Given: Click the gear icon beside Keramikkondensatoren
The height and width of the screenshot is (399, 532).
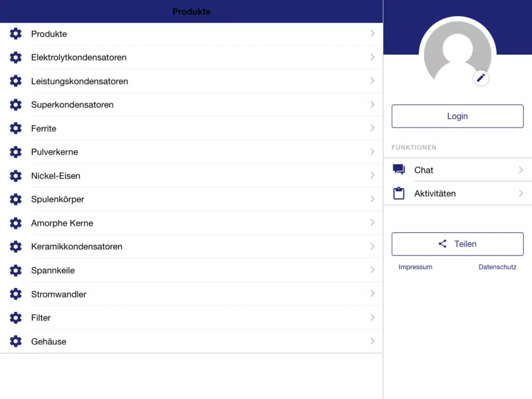Looking at the screenshot, I should point(15,247).
